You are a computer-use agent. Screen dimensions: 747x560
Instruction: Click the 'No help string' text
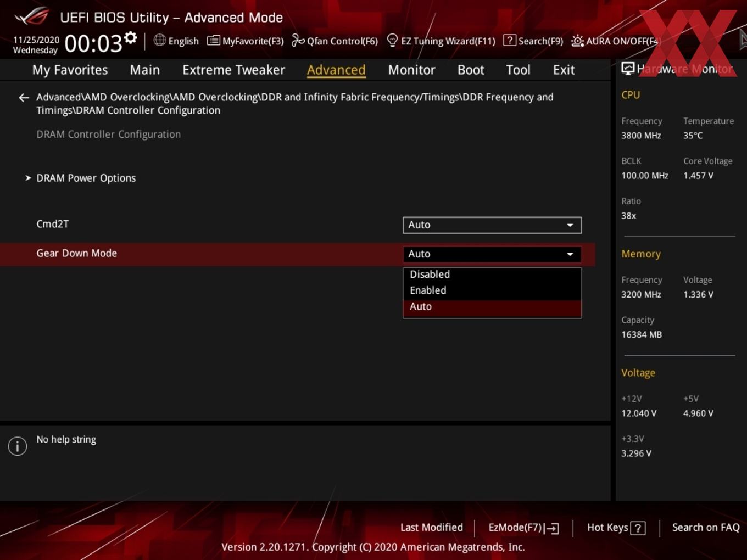[x=66, y=439]
